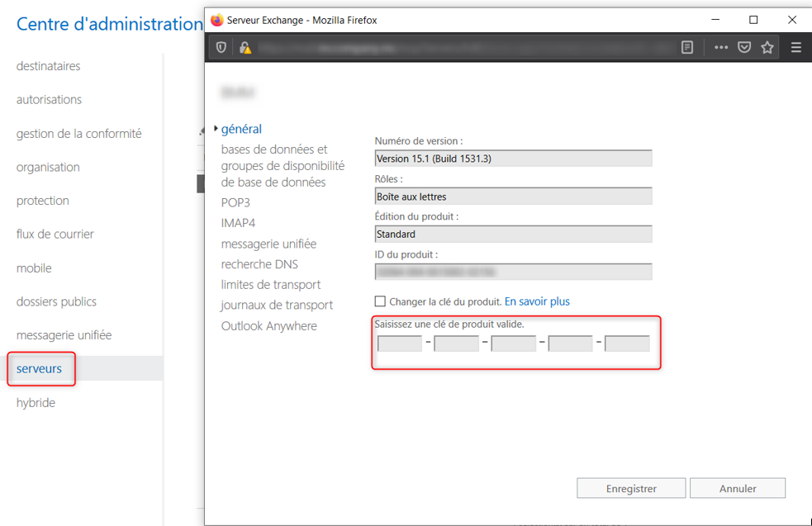812x526 pixels.
Task: Open the Firefox hamburger menu
Action: [796, 48]
